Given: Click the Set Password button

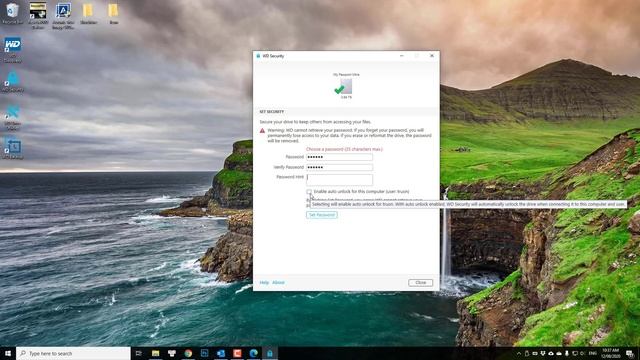Looking at the screenshot, I should point(322,215).
